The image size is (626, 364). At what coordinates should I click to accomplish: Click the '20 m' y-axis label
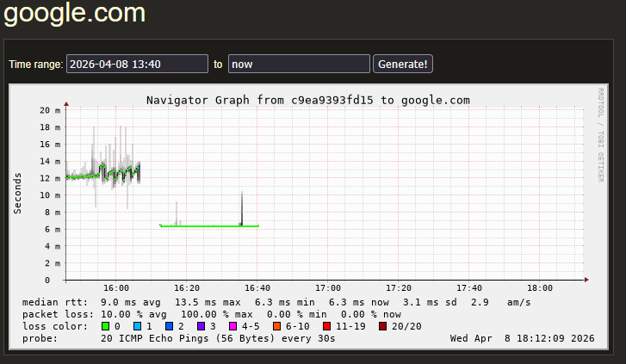tap(50, 110)
